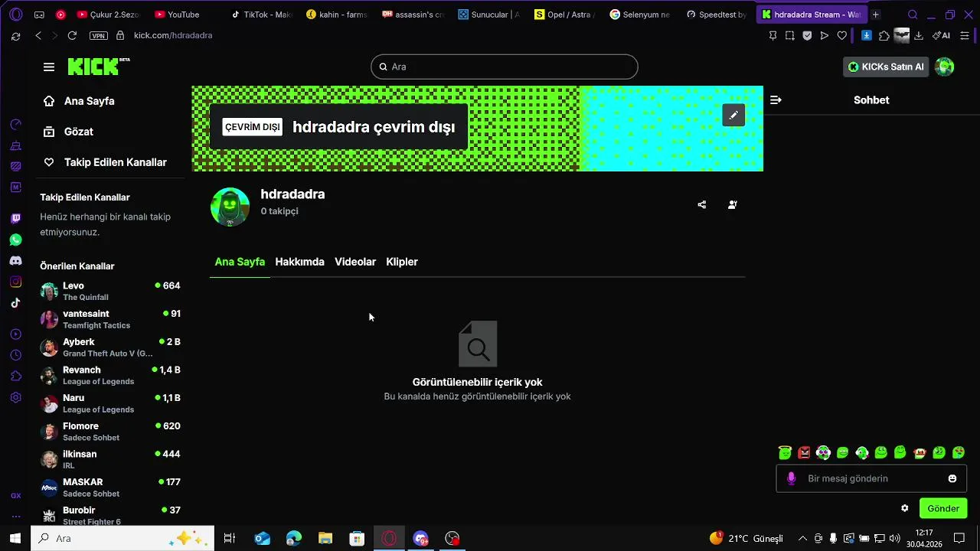Screen dimensions: 980x551
Task: Open recommended channel Flomore
Action: tap(110, 432)
